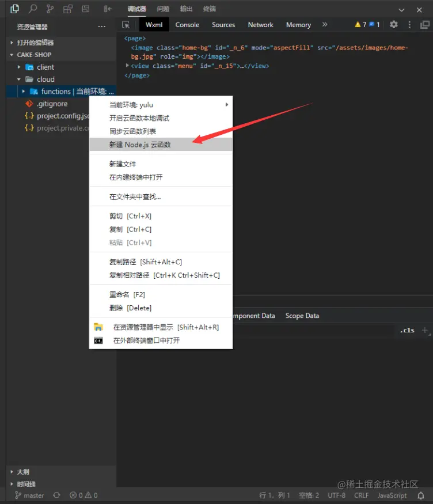This screenshot has width=433, height=504.
Task: Select 在内建终端中打开
Action: click(161, 177)
